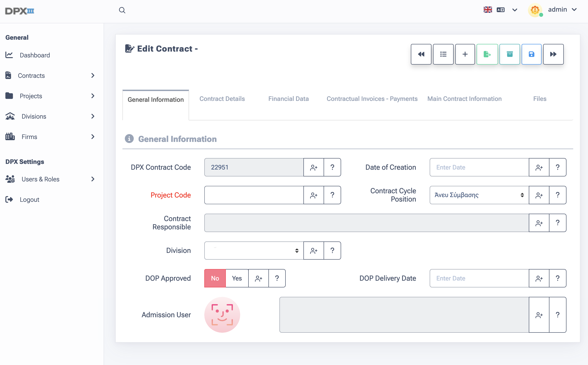588x365 pixels.
Task: Switch to the Financial Data tab
Action: (288, 99)
